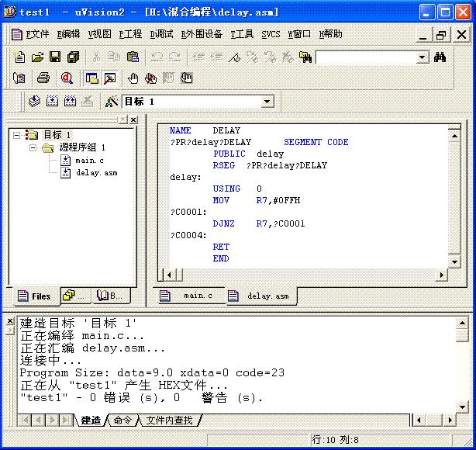The image size is (476, 450).
Task: Click the Paste clipboard icon
Action: coord(133,57)
